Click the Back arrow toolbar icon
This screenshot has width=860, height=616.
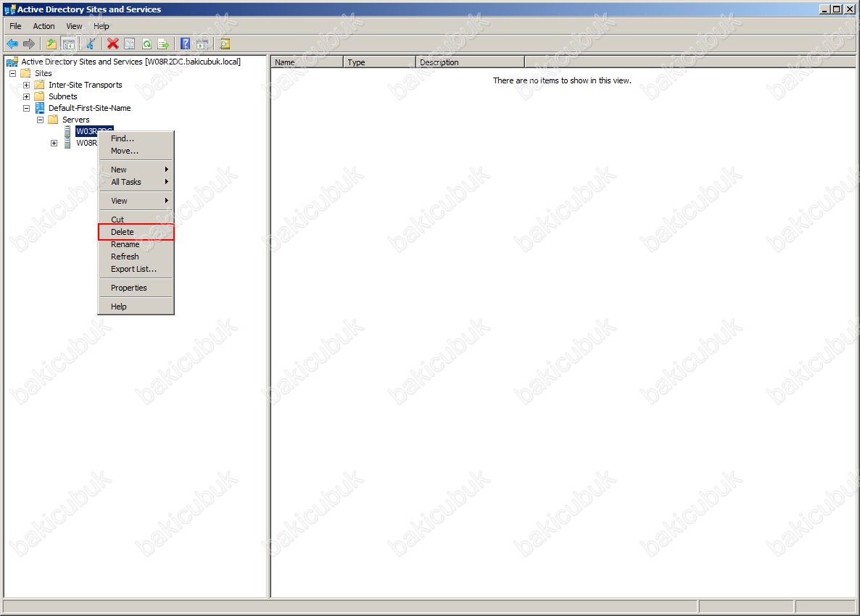(x=12, y=43)
